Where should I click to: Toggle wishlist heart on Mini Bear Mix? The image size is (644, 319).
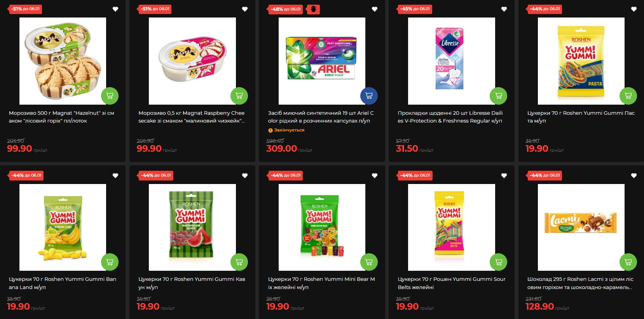tap(375, 175)
